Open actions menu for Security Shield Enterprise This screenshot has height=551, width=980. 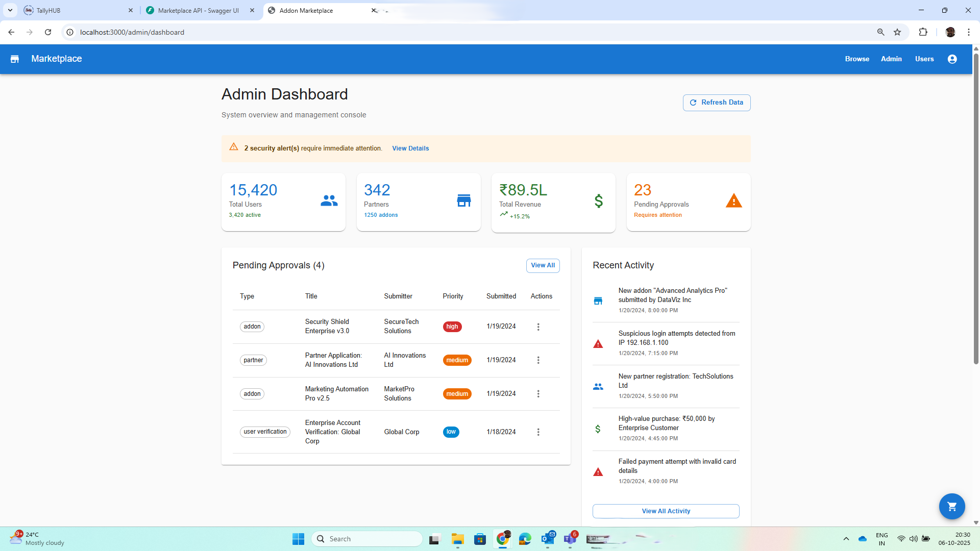pyautogui.click(x=538, y=327)
